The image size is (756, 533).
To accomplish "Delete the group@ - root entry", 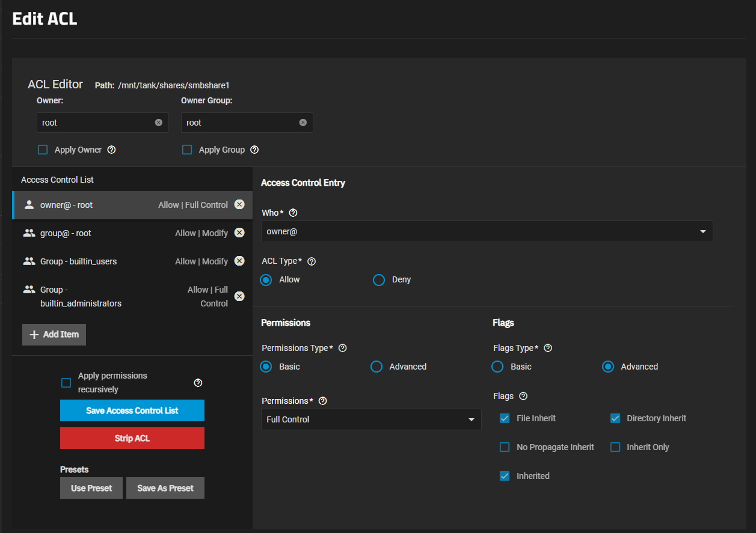I will pyautogui.click(x=239, y=233).
